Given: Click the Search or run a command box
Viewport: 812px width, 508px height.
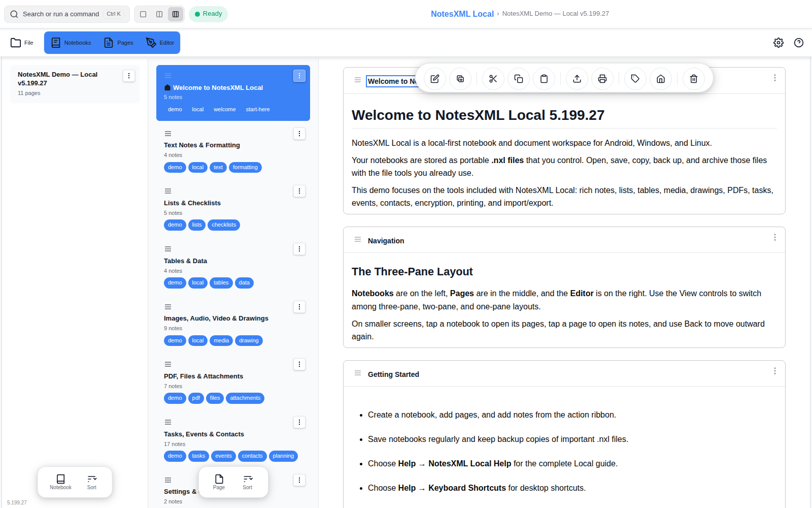Looking at the screenshot, I should click(67, 14).
